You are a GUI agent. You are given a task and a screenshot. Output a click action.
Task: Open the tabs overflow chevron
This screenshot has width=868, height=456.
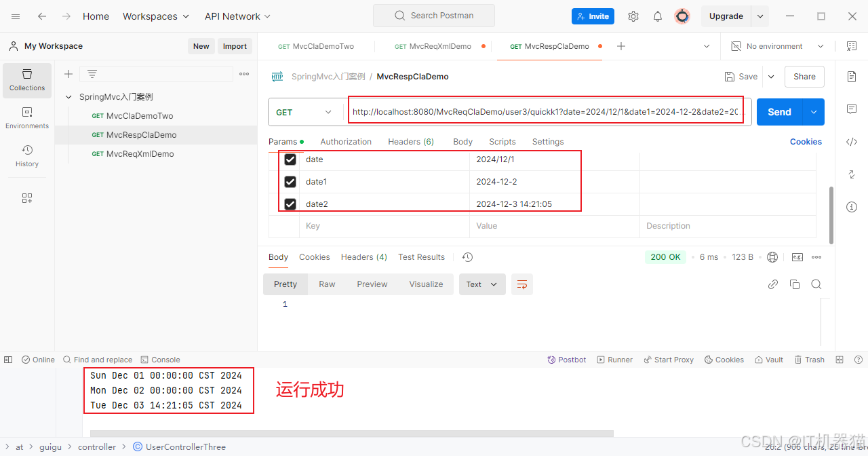click(707, 46)
